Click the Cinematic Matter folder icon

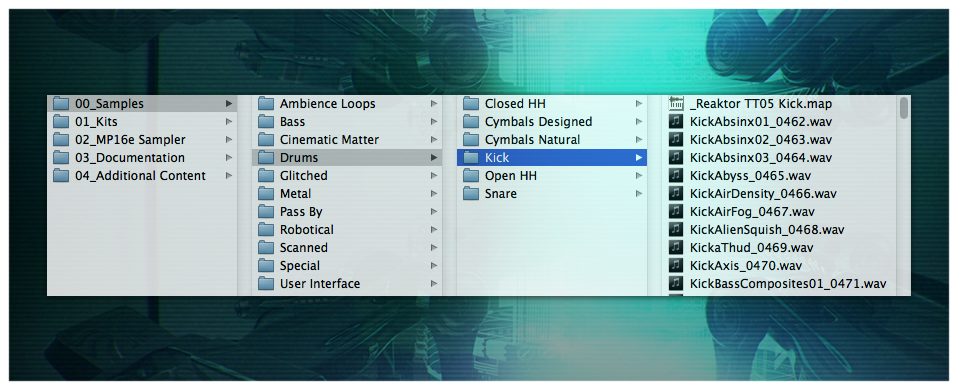(x=266, y=140)
